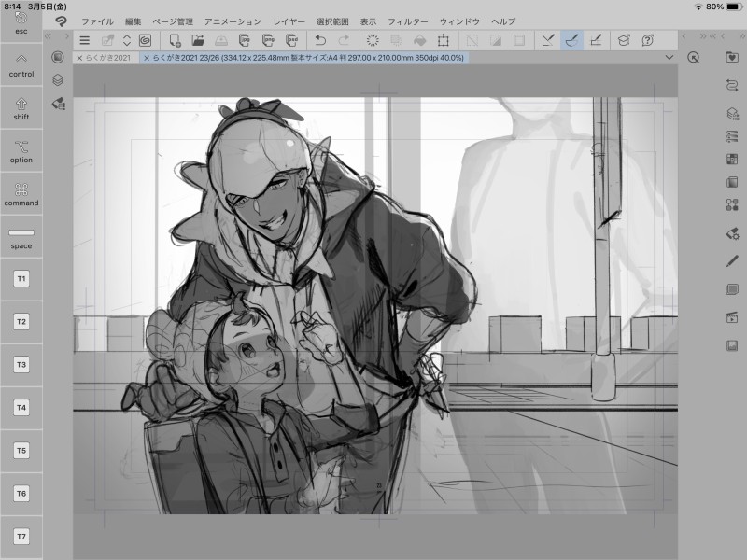Tap the T1 edge key
747x560 pixels.
tap(21, 279)
